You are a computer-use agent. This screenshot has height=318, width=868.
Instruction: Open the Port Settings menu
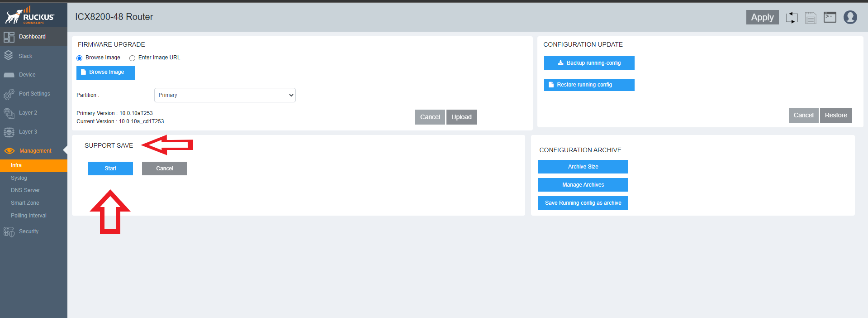[x=33, y=94]
